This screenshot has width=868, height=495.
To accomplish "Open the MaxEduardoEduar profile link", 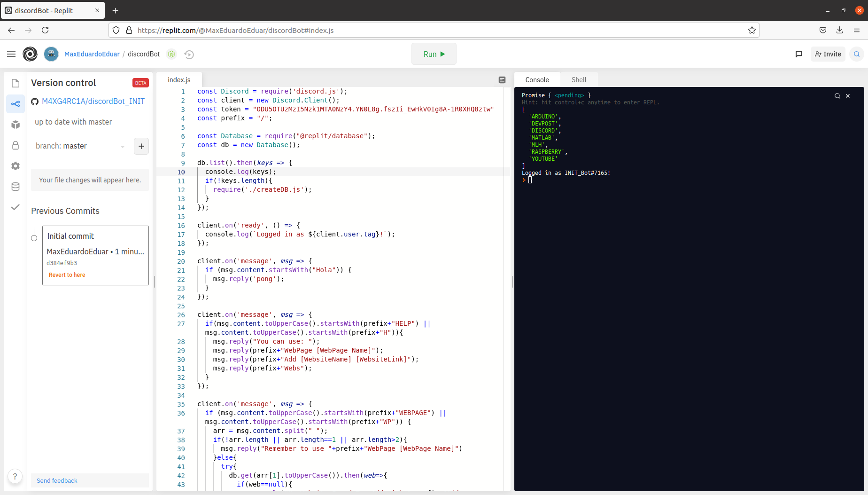I will point(92,54).
